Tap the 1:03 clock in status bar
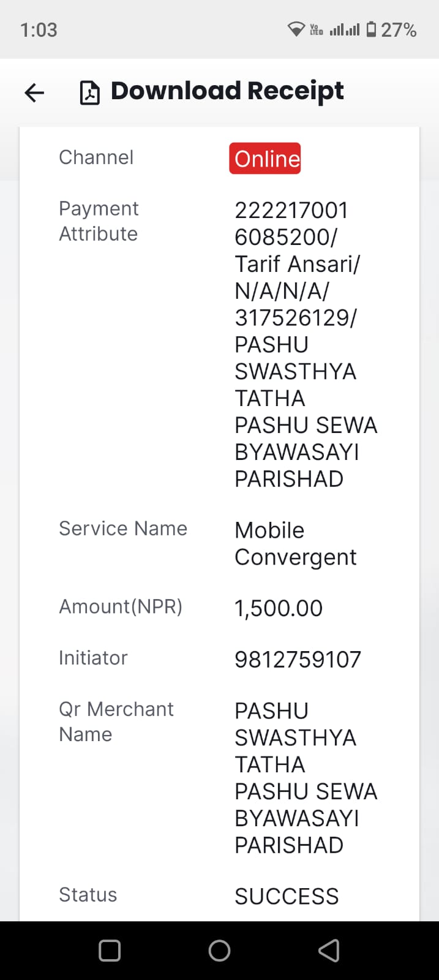Viewport: 439px width, 980px height. tap(39, 30)
